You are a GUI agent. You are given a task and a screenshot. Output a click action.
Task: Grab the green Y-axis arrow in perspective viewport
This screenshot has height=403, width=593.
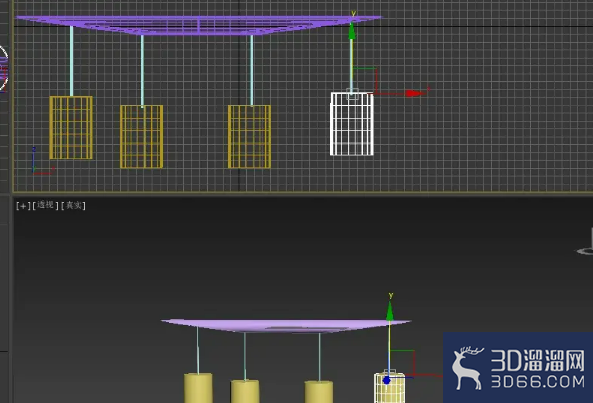point(390,311)
